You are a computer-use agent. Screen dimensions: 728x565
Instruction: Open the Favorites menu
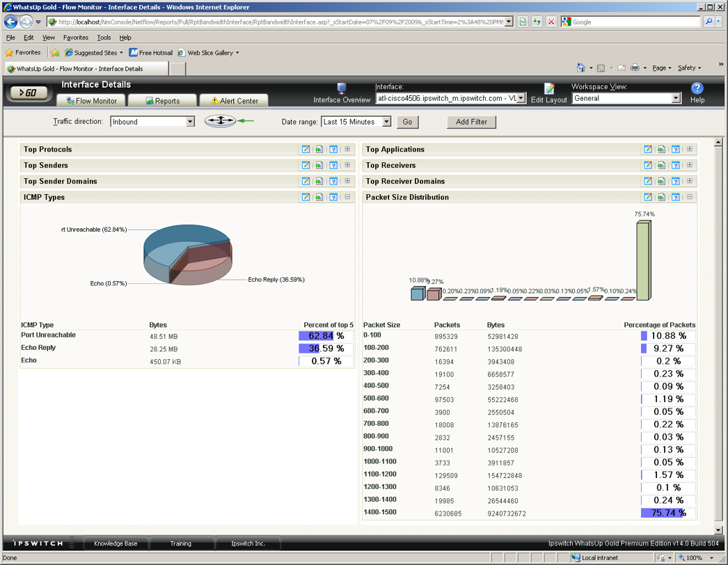coord(76,38)
